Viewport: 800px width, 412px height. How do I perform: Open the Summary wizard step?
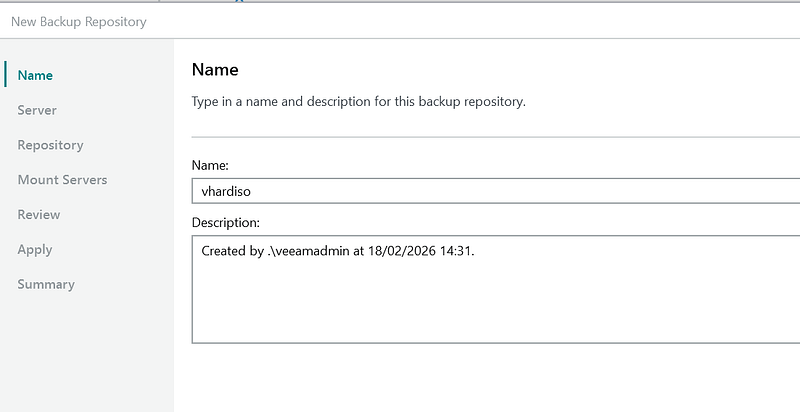(x=46, y=285)
